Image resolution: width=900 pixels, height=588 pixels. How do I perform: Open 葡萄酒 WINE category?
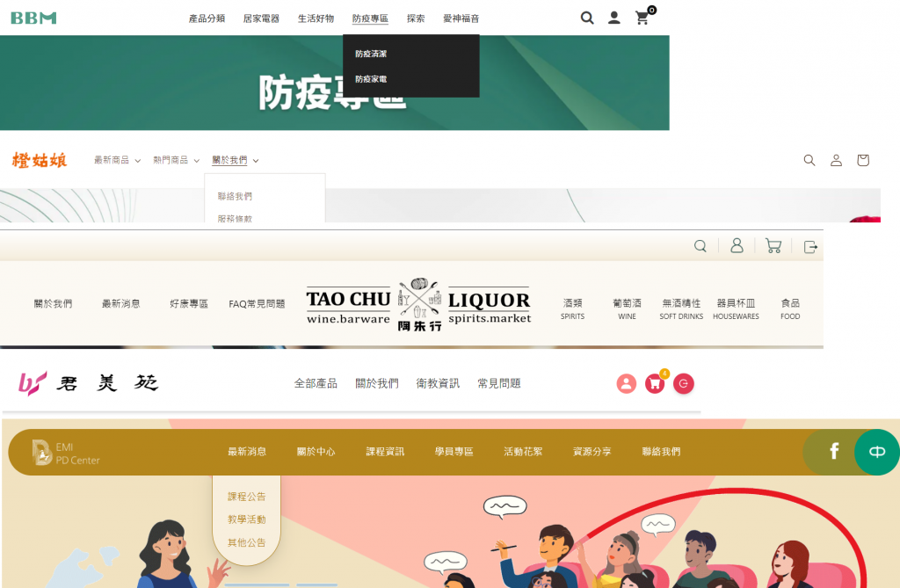[x=627, y=309]
